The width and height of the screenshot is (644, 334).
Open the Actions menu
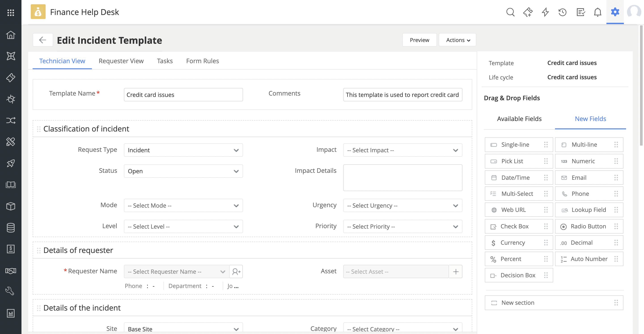tap(457, 40)
